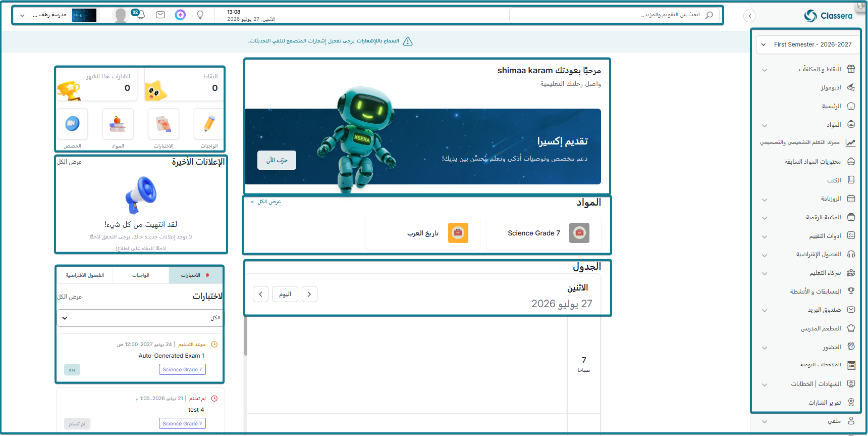Open the mail envelope icon in top bar
This screenshot has width=868, height=436.
click(160, 15)
